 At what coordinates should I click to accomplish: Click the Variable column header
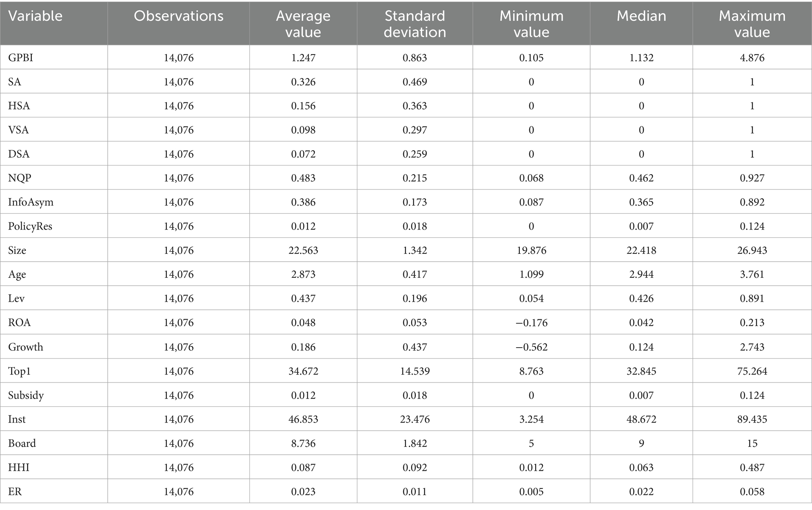coord(35,16)
